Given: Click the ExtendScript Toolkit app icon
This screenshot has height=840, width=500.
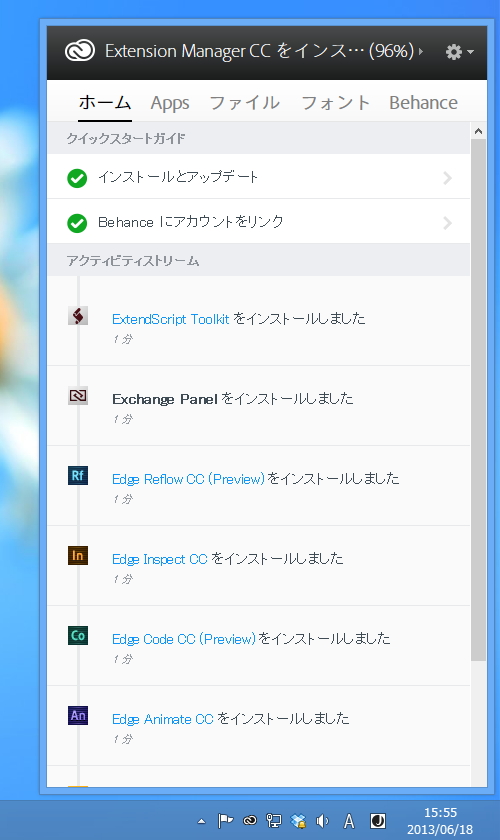Looking at the screenshot, I should [78, 316].
